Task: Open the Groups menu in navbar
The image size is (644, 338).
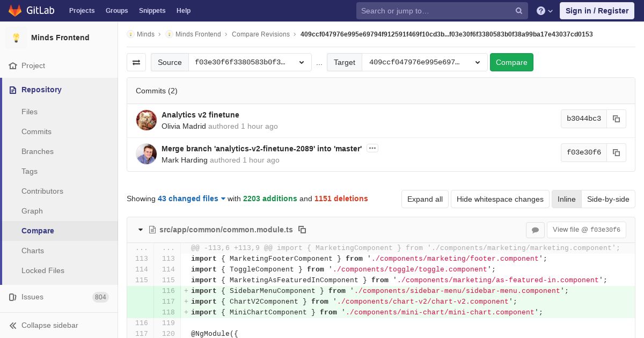Action: (116, 11)
